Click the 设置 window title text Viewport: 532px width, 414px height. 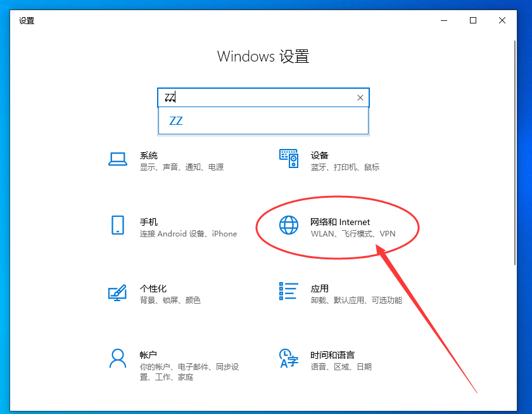point(27,21)
